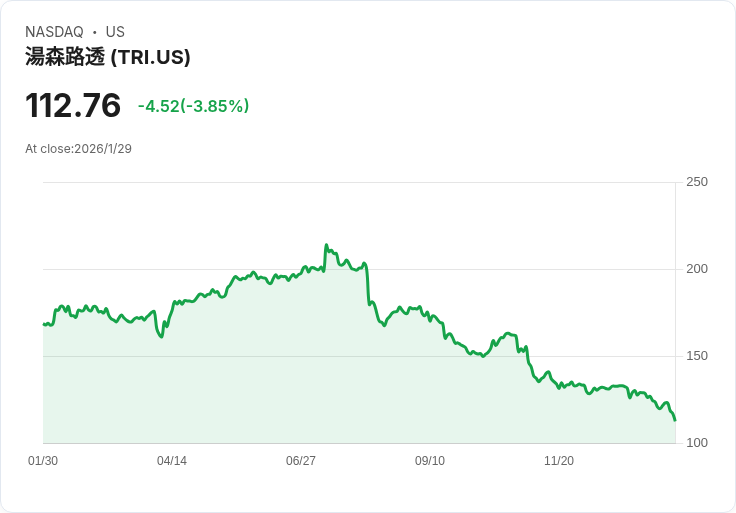
Task: Select the 湯森路透 (TRI.US) stock title
Action: point(108,57)
